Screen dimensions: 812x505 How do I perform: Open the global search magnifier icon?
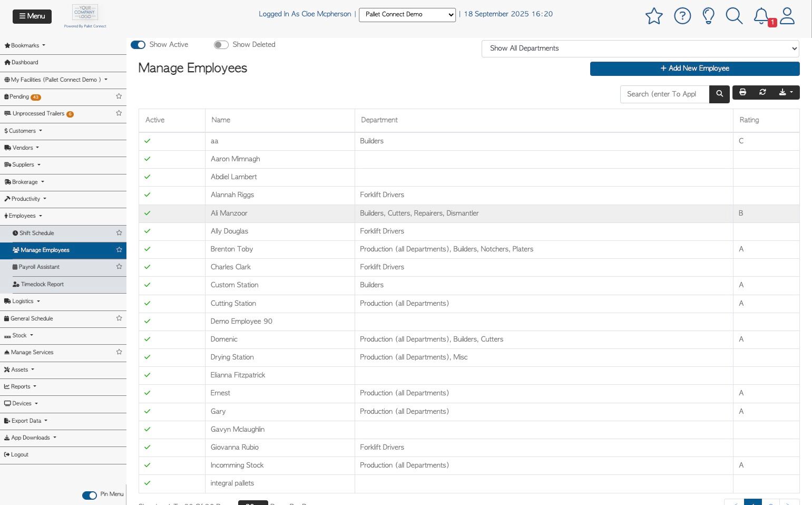(x=734, y=16)
